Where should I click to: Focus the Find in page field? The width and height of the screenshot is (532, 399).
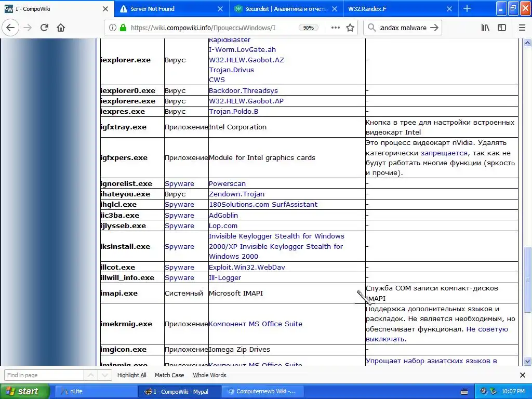coord(44,375)
